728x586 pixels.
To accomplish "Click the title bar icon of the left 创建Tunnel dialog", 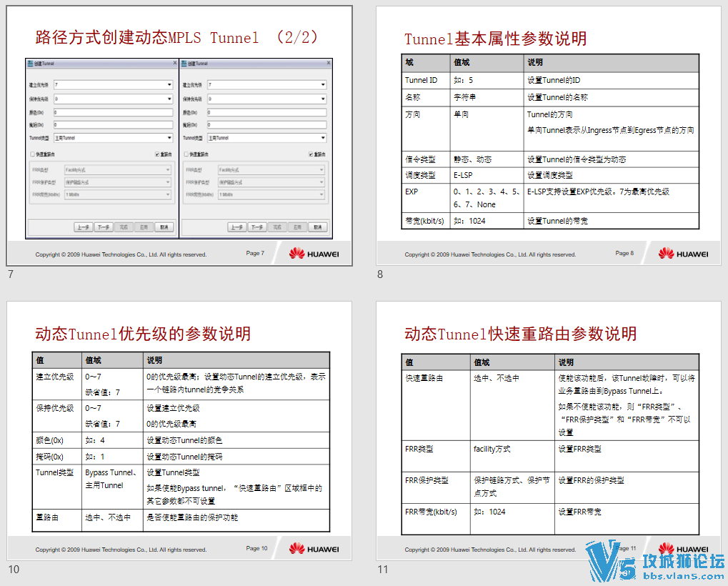I will point(30,63).
